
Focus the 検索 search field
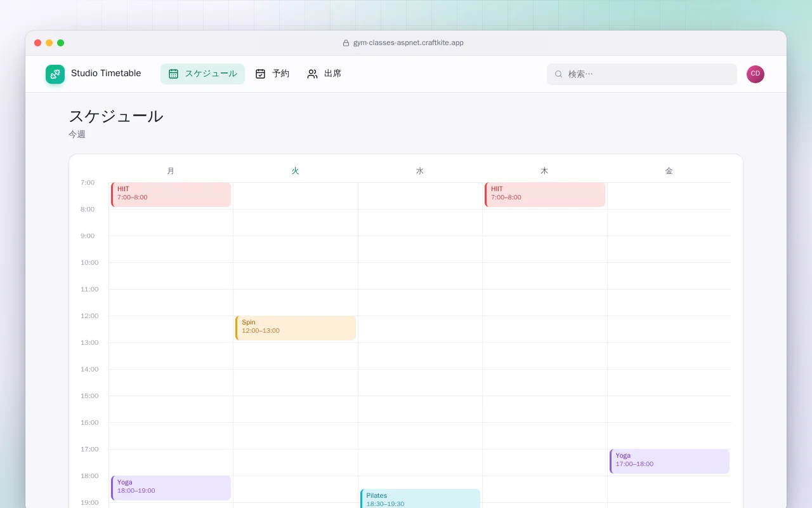tap(642, 74)
